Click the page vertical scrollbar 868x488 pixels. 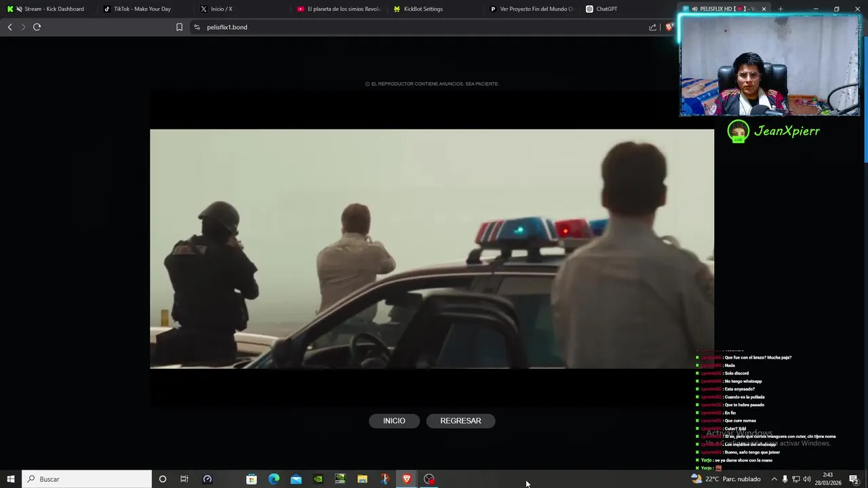coord(865,98)
